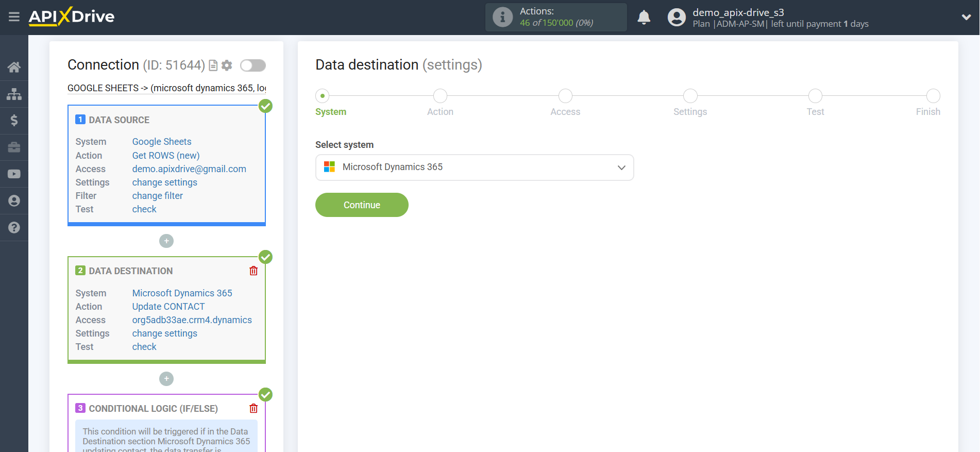The width and height of the screenshot is (980, 452).
Task: Open the YouTube video sidebar icon
Action: click(14, 174)
